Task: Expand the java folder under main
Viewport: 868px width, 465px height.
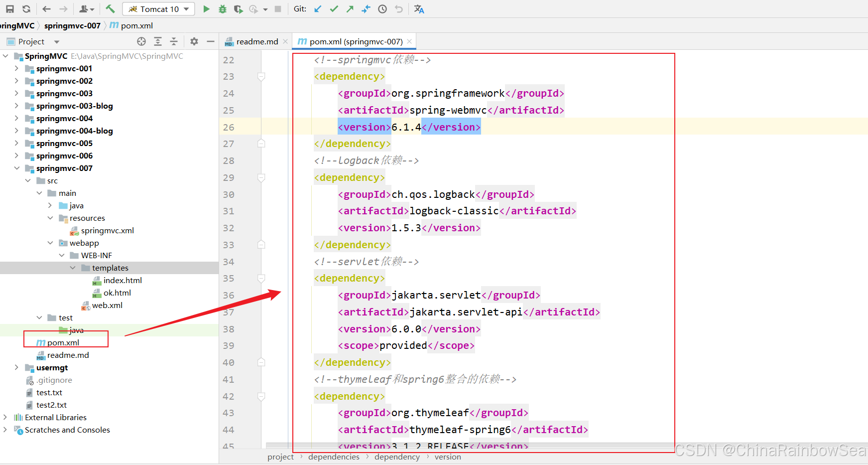Action: tap(50, 205)
